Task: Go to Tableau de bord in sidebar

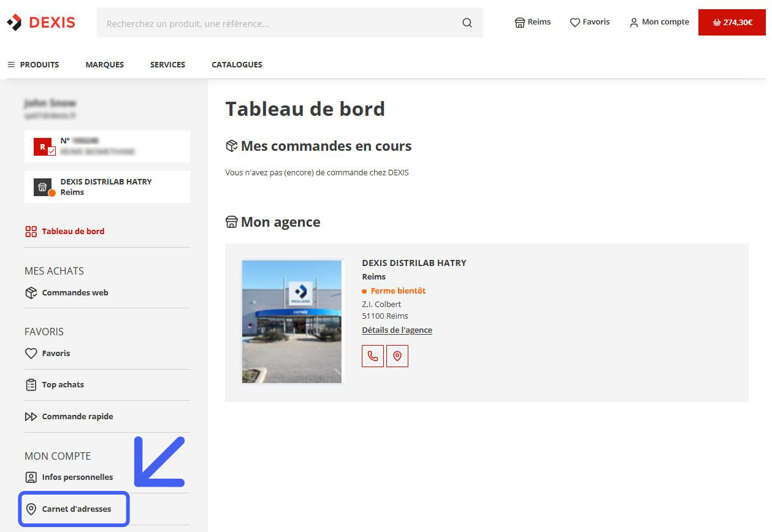Action: pos(64,232)
